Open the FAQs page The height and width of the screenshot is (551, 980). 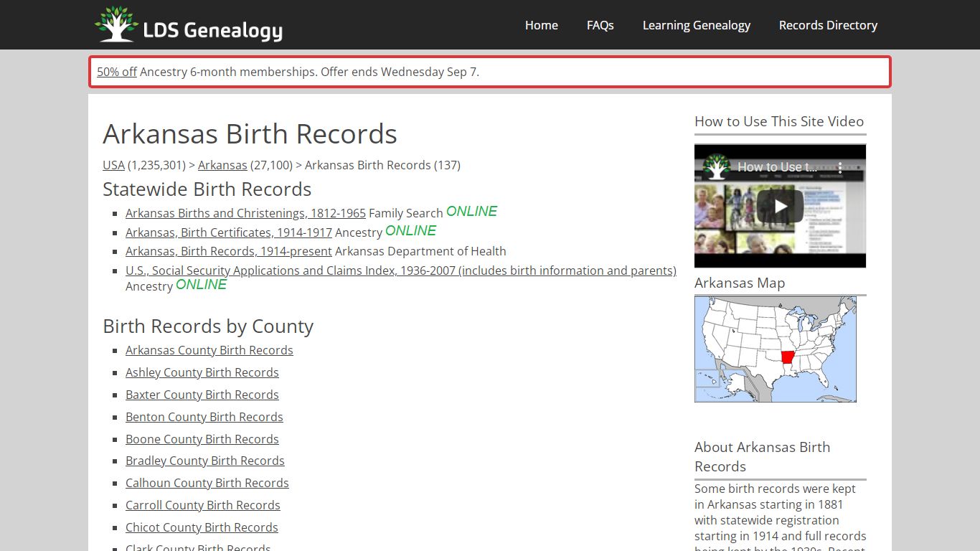pyautogui.click(x=600, y=25)
